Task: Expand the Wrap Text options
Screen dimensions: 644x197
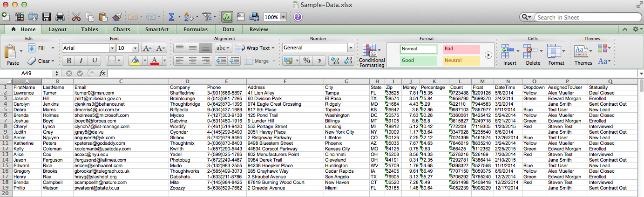Action: pos(274,48)
